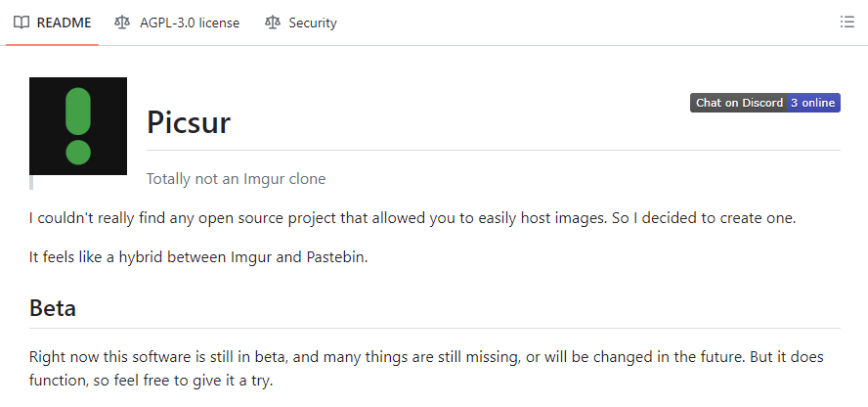Click the Beta section heading

point(53,308)
